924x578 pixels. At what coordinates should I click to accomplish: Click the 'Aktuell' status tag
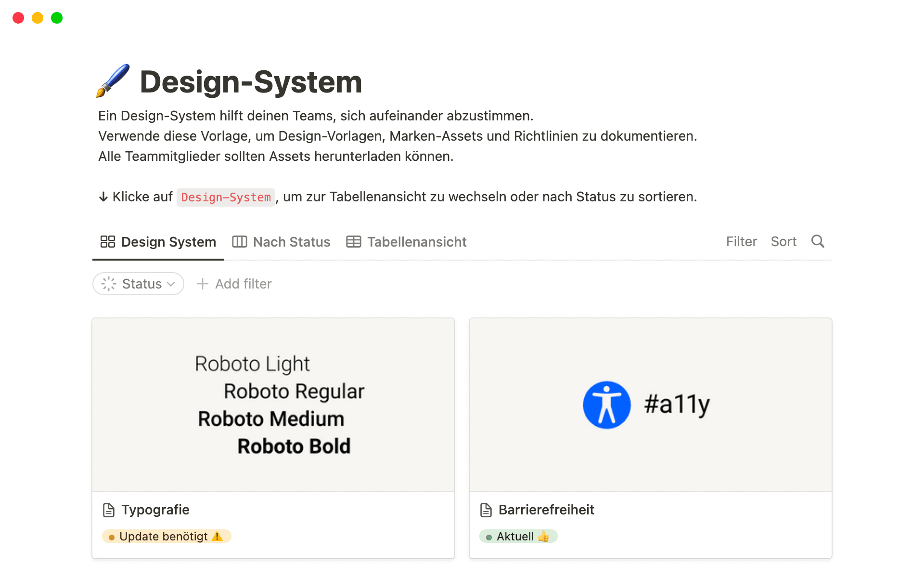[518, 536]
